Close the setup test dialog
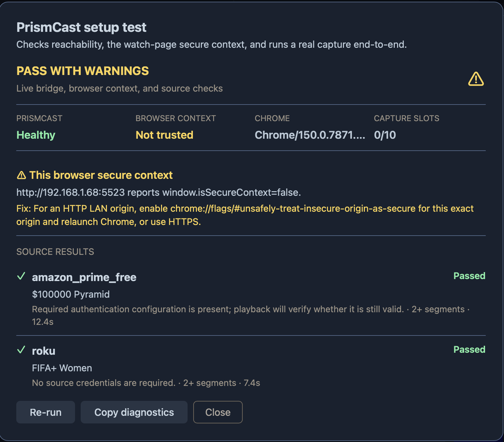The image size is (504, 442). click(218, 412)
